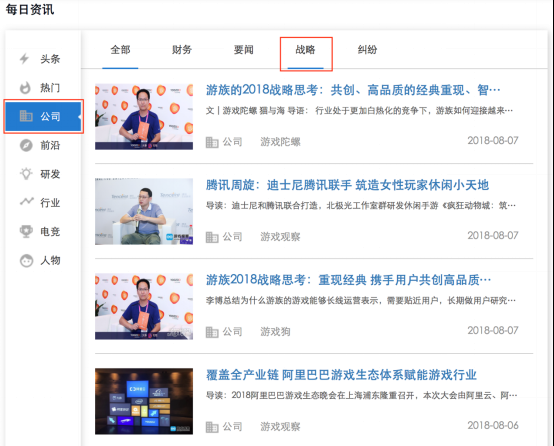This screenshot has width=554, height=446.
Task: Click the 游戏观察 source under the 阿里巴巴 article
Action: click(x=281, y=427)
